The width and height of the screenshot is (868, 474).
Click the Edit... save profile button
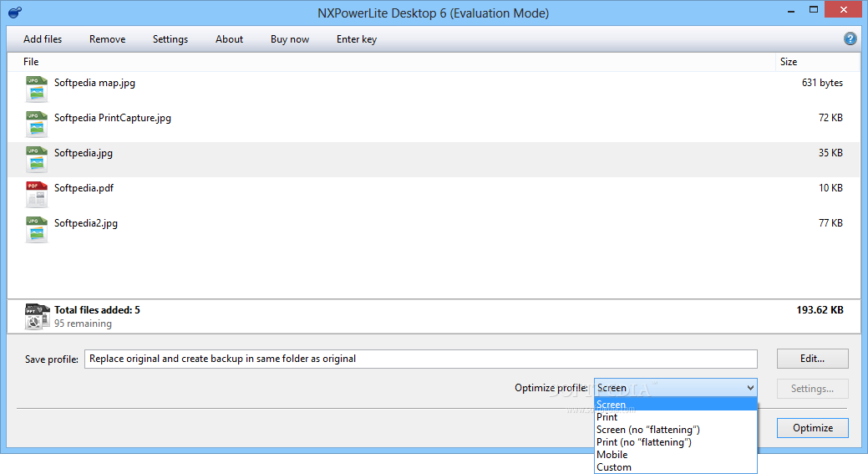click(x=812, y=359)
